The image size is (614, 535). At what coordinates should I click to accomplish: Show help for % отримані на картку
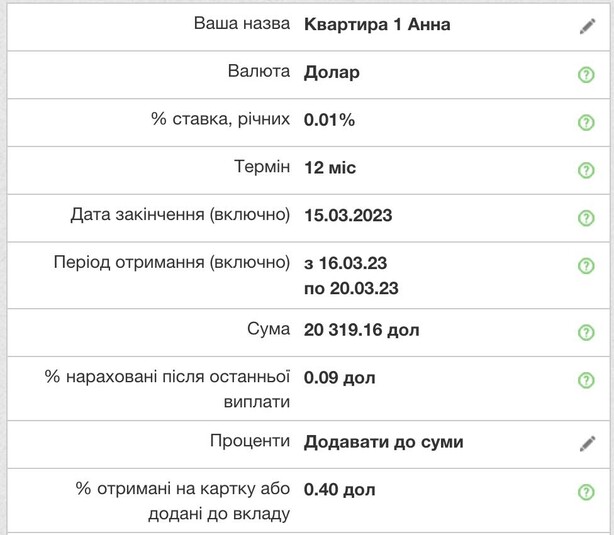coord(587,492)
